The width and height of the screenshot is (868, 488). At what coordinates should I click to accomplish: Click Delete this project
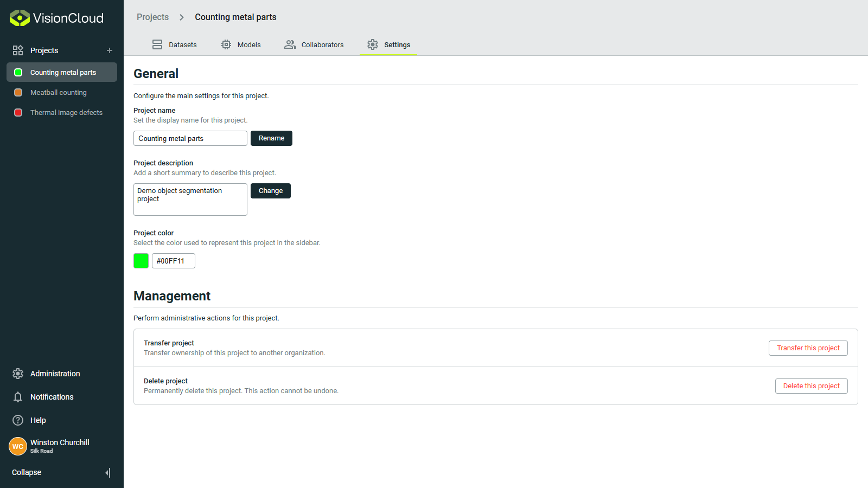[811, 386]
